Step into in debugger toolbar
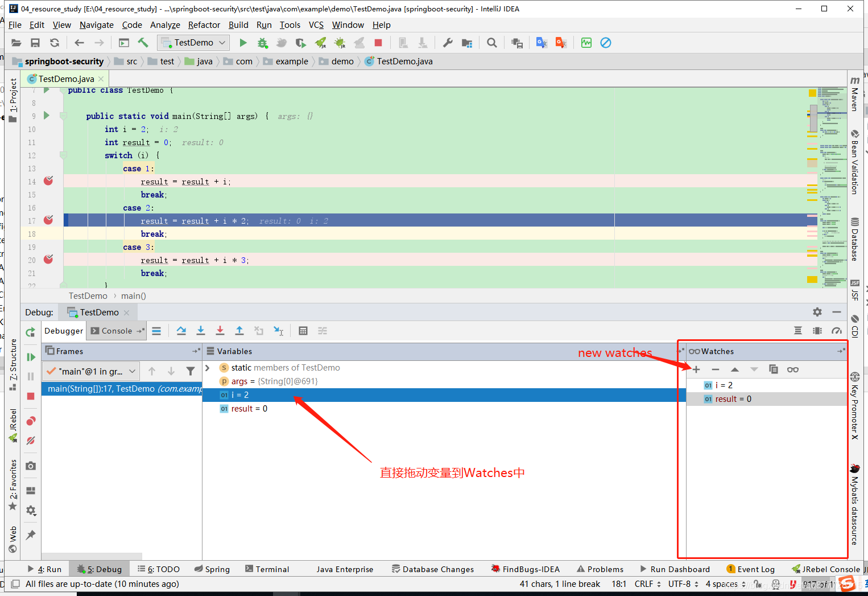868x596 pixels. click(201, 331)
